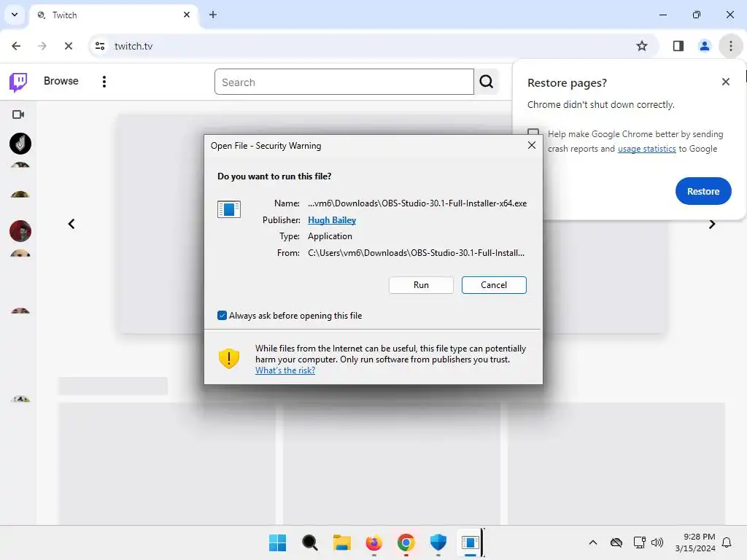The width and height of the screenshot is (747, 560).
Task: Open the Hugh Bailey publisher link
Action: [332, 220]
